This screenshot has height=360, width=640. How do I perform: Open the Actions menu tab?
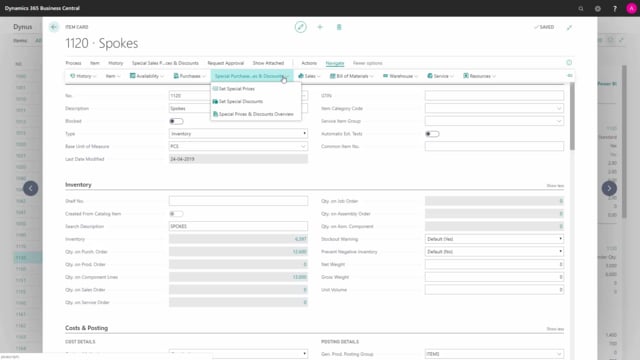click(309, 63)
